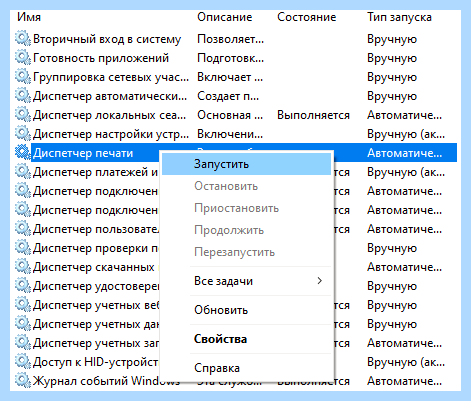Viewport: 471px width, 401px height.
Task: Click gear icon of Диспетчер удостоверения
Action: (23, 286)
